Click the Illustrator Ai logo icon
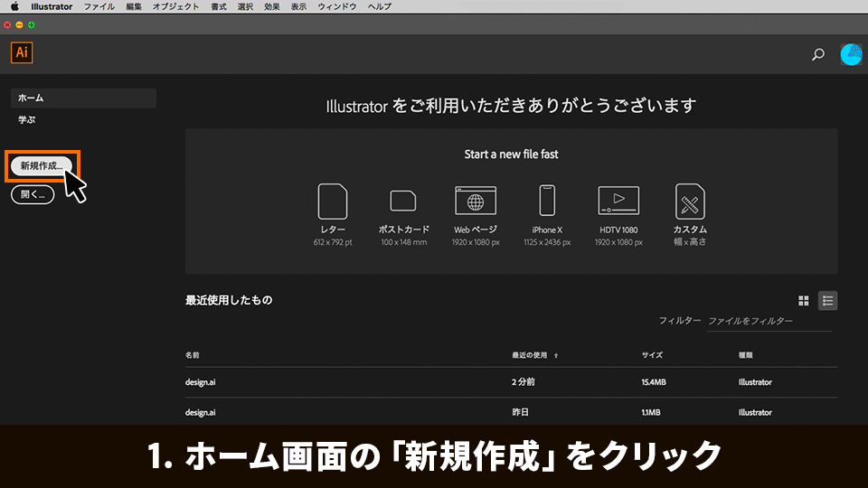The image size is (868, 488). click(x=22, y=52)
